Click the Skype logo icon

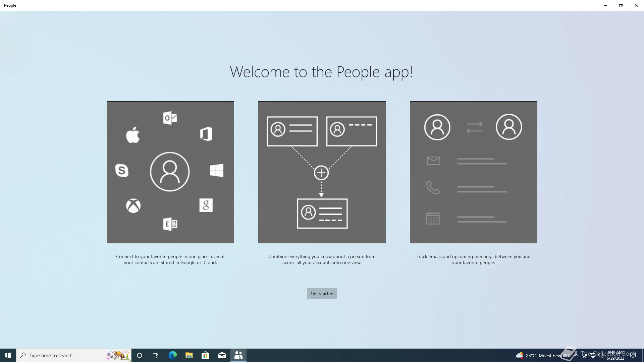pyautogui.click(x=122, y=170)
